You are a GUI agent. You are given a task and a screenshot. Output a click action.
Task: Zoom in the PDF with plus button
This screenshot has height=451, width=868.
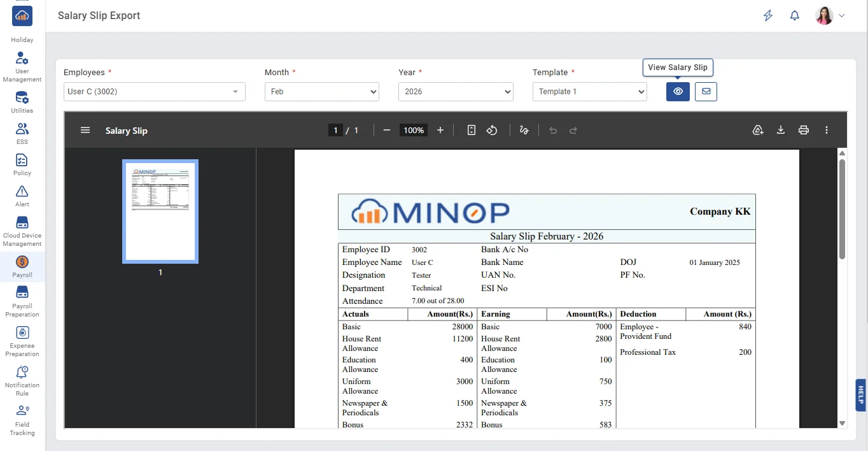440,130
